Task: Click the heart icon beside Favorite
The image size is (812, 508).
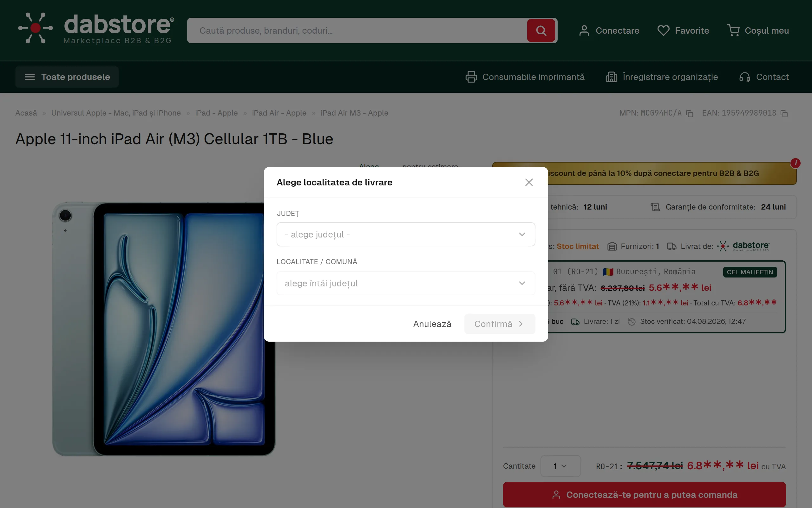Action: click(x=663, y=30)
